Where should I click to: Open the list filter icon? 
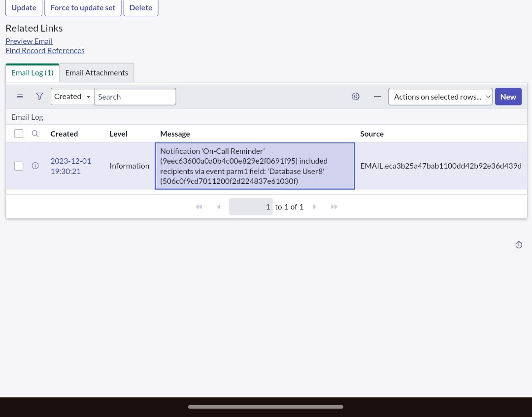coord(39,96)
